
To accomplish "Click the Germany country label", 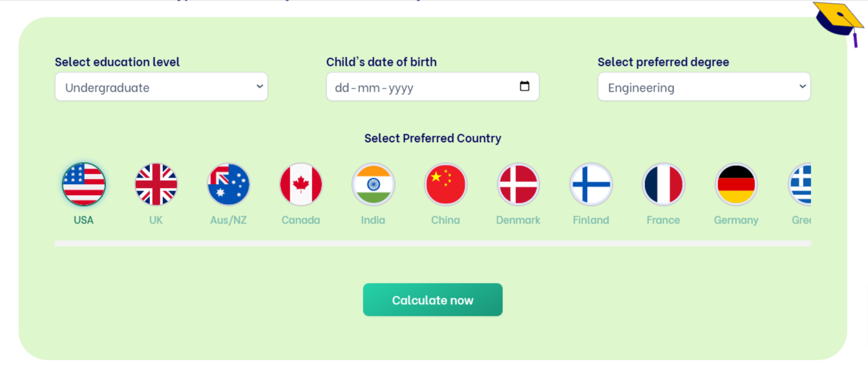I will pyautogui.click(x=736, y=220).
